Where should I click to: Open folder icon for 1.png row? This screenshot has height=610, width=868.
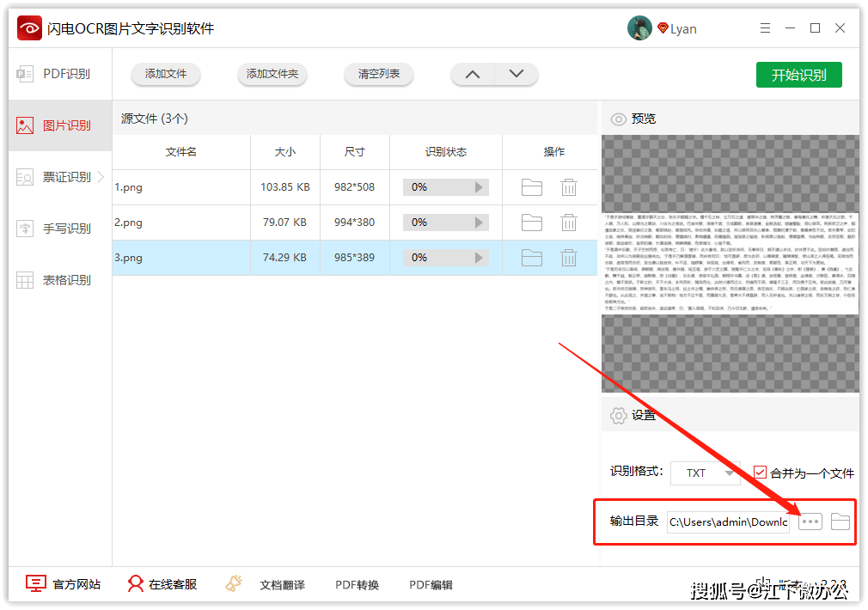coord(531,187)
